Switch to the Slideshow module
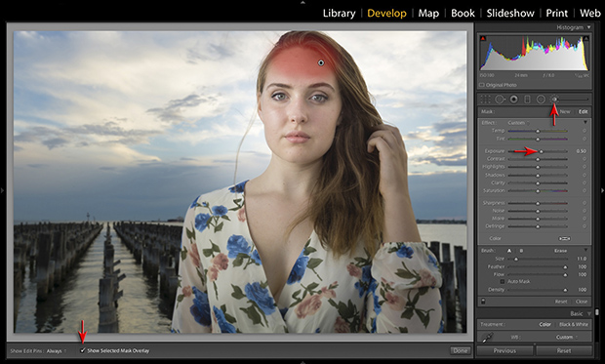The width and height of the screenshot is (605, 364). [510, 13]
